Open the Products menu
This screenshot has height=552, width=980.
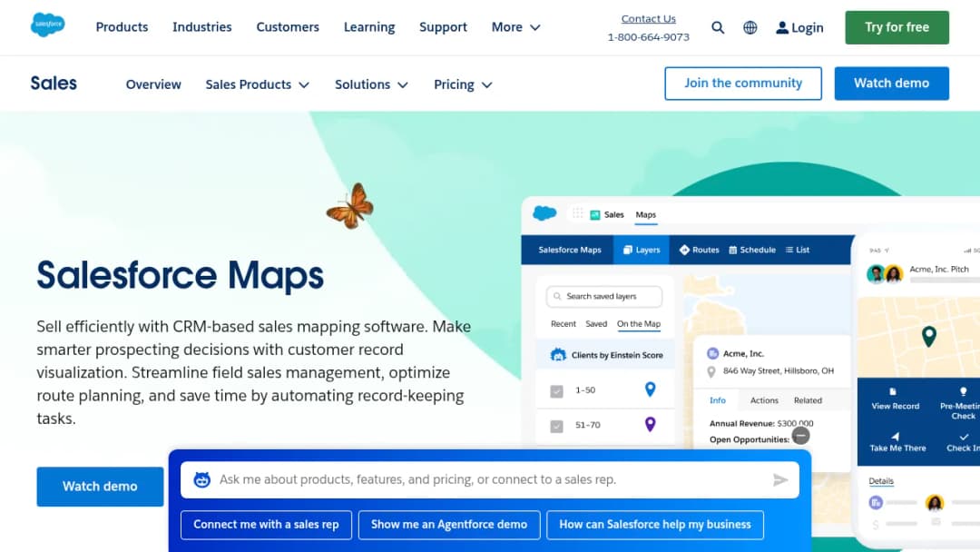coord(122,27)
